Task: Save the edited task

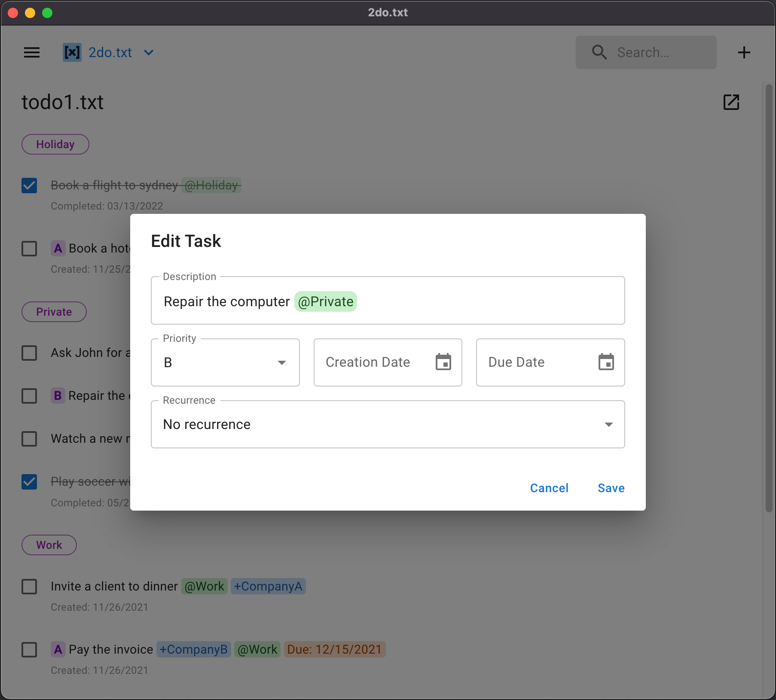Action: (611, 488)
